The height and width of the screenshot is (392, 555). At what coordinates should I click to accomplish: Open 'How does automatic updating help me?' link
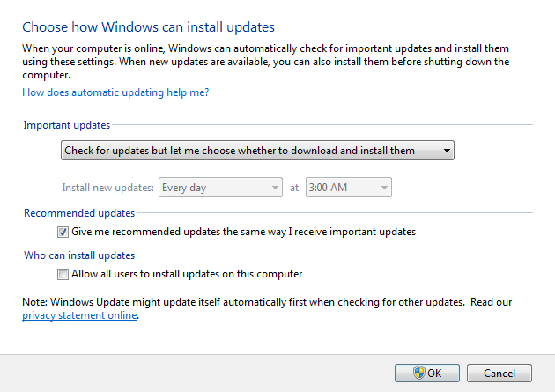click(x=115, y=92)
